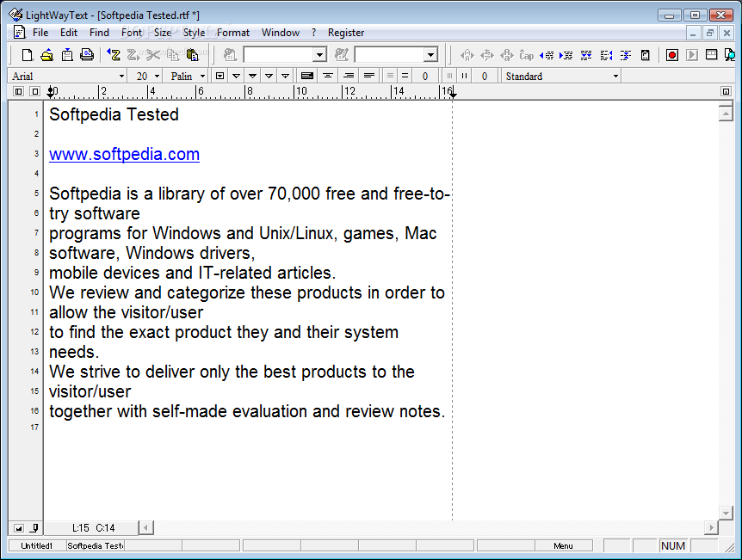This screenshot has height=560, width=742.
Task: Click the grayed redo icon
Action: [x=133, y=55]
